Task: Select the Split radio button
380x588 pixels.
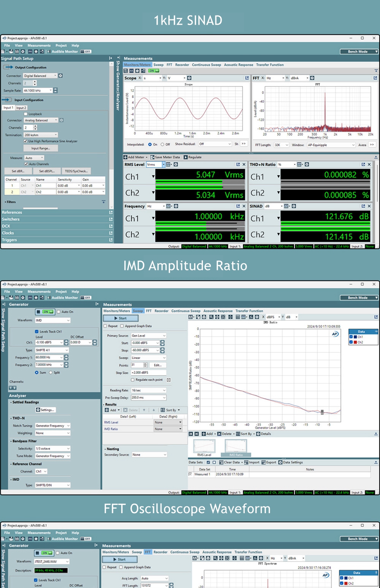Action: coord(51,373)
